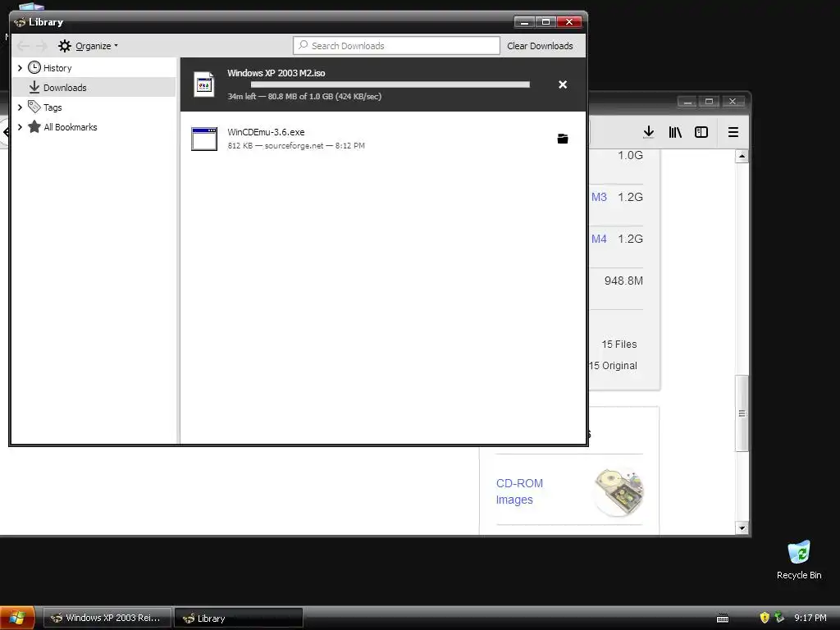
Task: Expand the Tags tree item
Action: pyautogui.click(x=20, y=107)
